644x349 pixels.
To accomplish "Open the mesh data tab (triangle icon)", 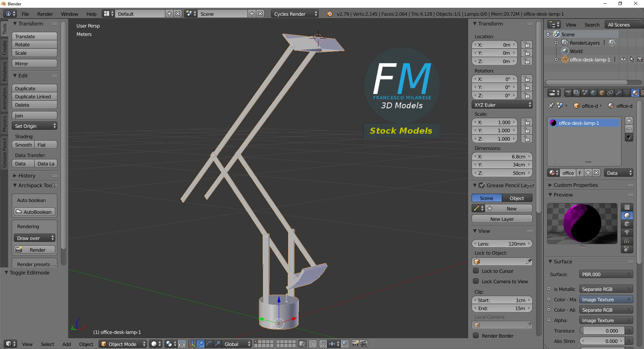I will pos(627,93).
